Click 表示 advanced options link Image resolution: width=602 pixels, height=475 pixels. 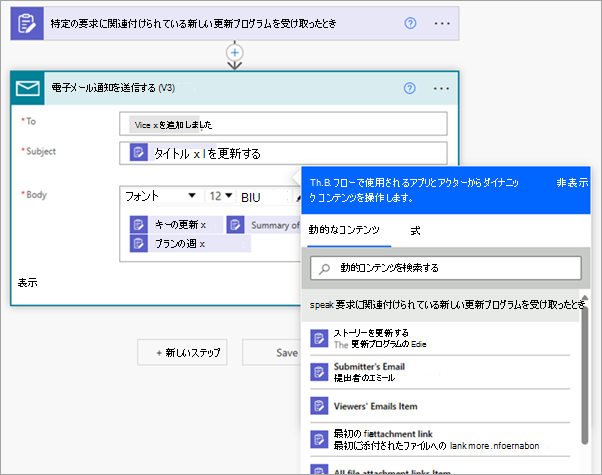(28, 283)
